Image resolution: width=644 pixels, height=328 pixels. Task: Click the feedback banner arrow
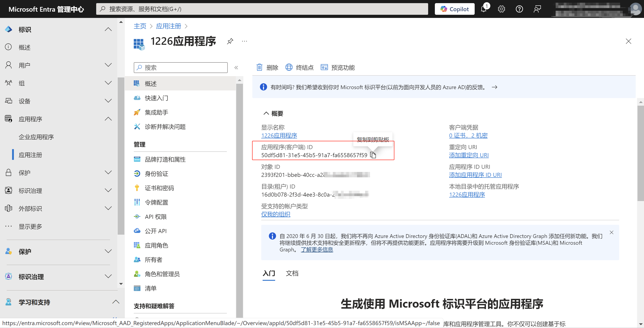(494, 87)
